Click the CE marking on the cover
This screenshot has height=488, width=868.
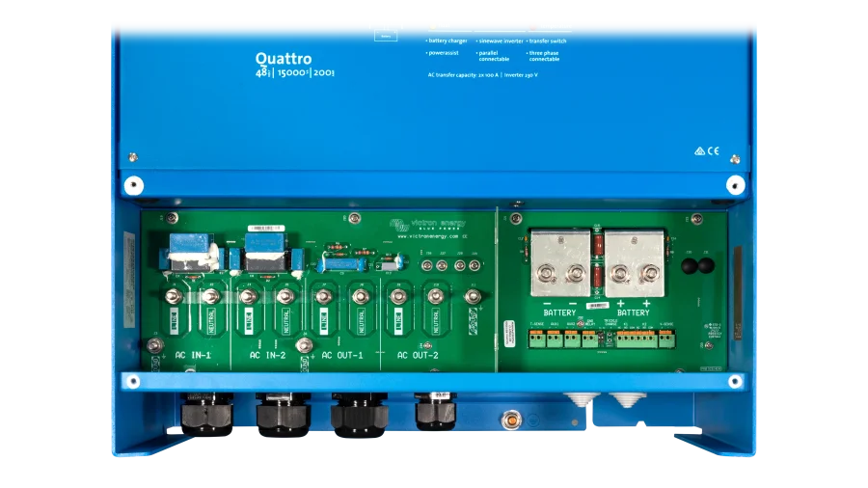[x=713, y=150]
